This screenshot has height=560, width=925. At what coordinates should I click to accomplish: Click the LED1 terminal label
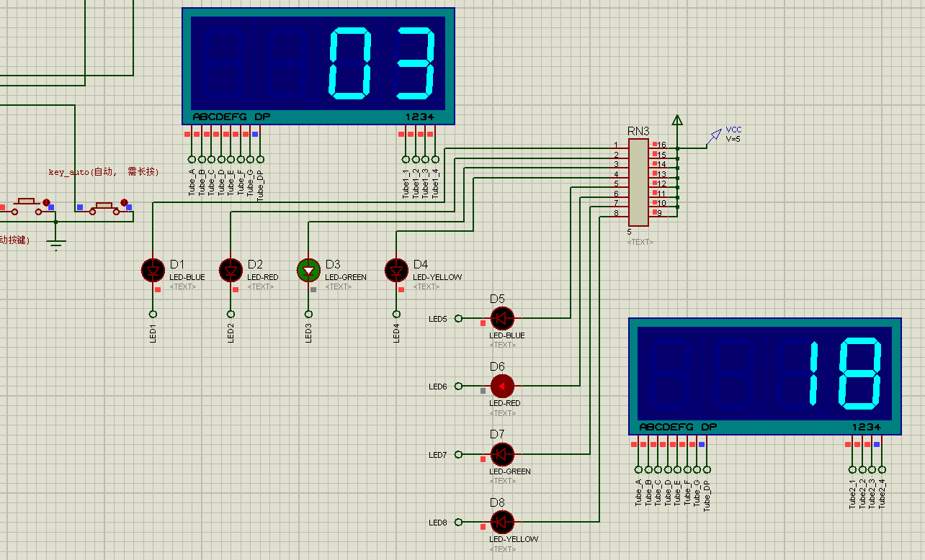153,333
